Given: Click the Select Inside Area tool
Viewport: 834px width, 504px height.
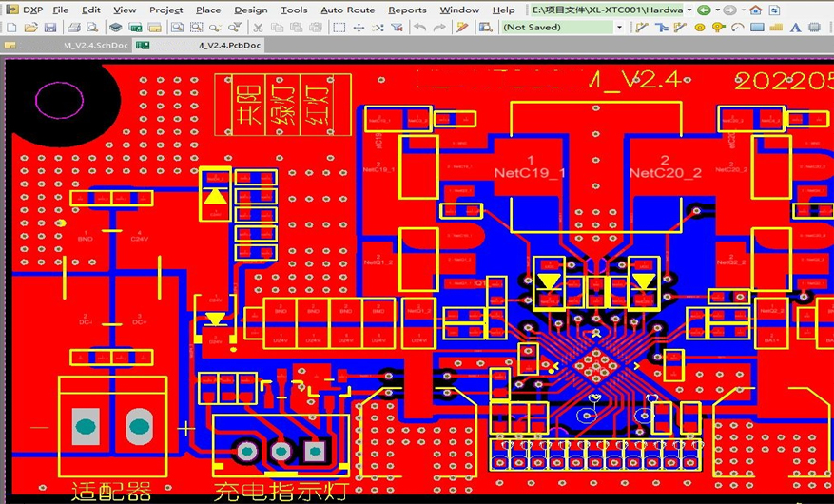Looking at the screenshot, I should coord(338,28).
